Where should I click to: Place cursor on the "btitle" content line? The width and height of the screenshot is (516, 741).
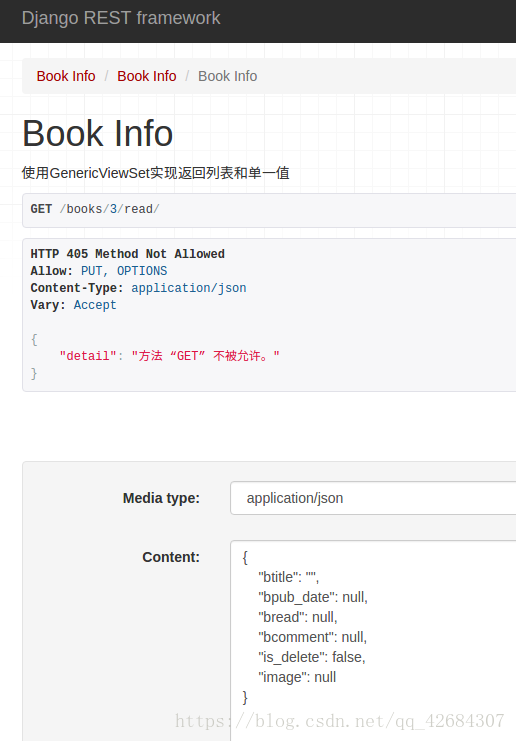coord(288,577)
